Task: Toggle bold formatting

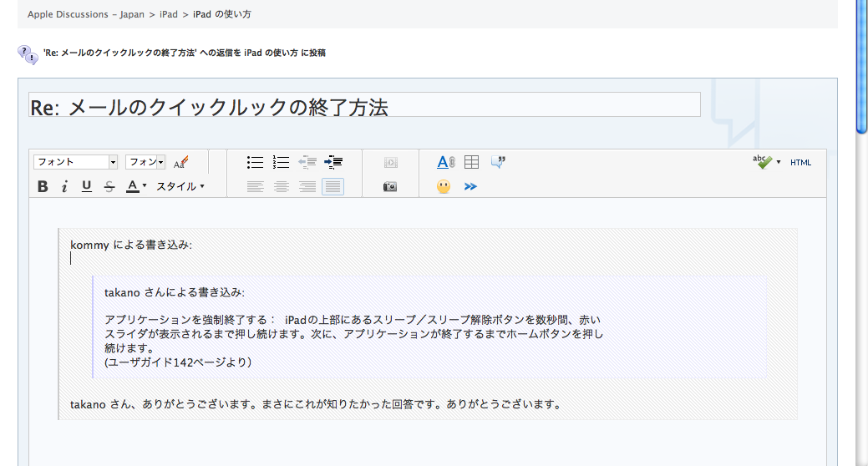Action: point(43,186)
